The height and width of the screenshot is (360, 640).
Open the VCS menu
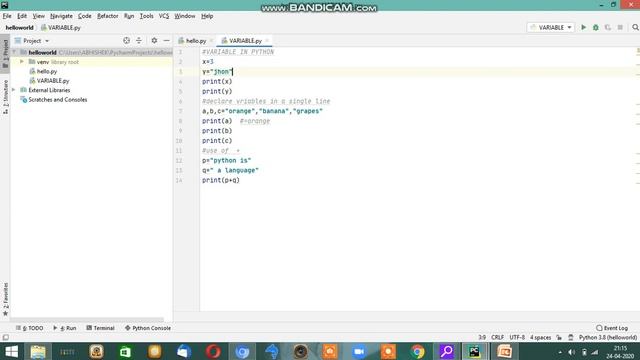(164, 16)
